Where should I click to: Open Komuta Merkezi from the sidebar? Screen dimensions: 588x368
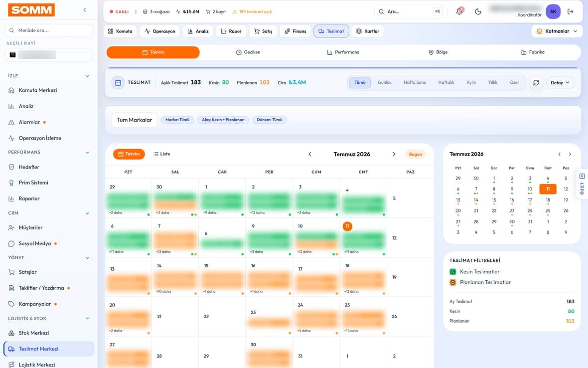(49, 90)
